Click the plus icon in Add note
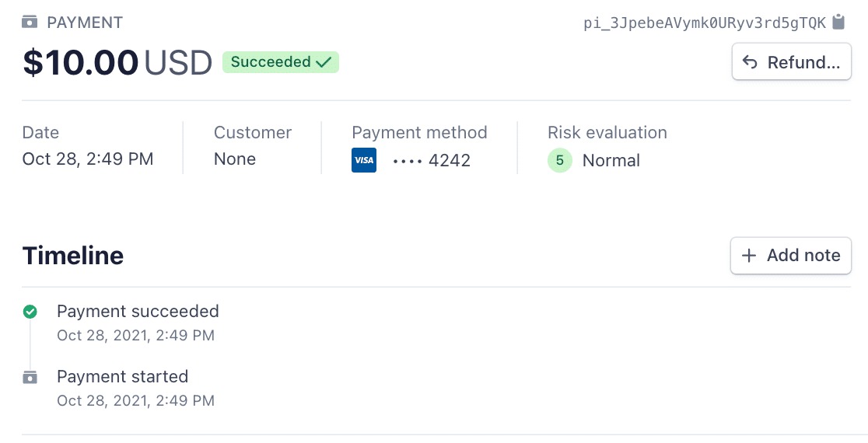The image size is (868, 443). tap(748, 255)
